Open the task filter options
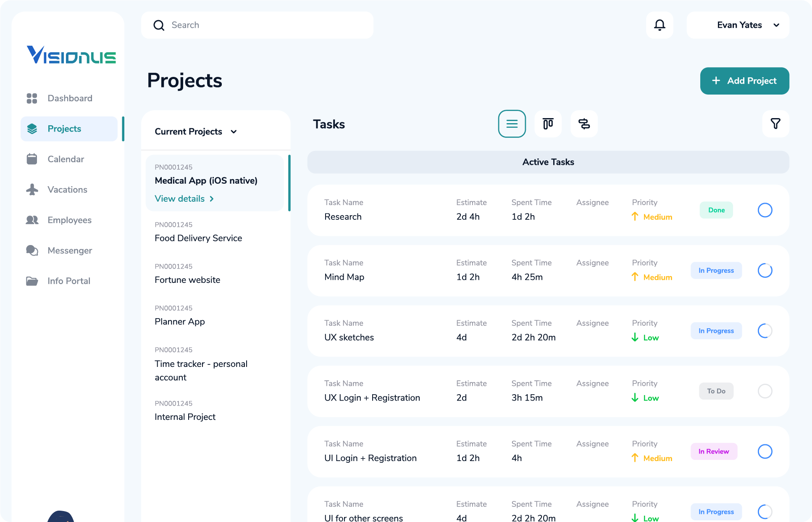Screen dimensions: 812x522 pos(775,124)
